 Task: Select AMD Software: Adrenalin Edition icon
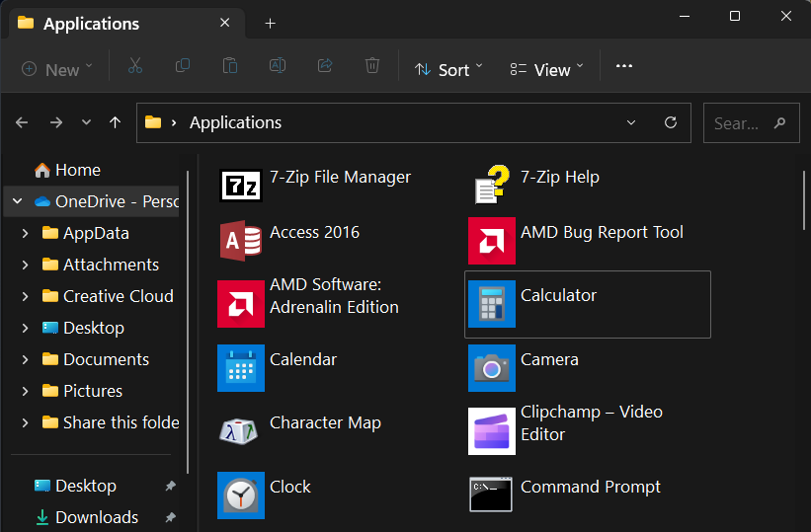240,304
